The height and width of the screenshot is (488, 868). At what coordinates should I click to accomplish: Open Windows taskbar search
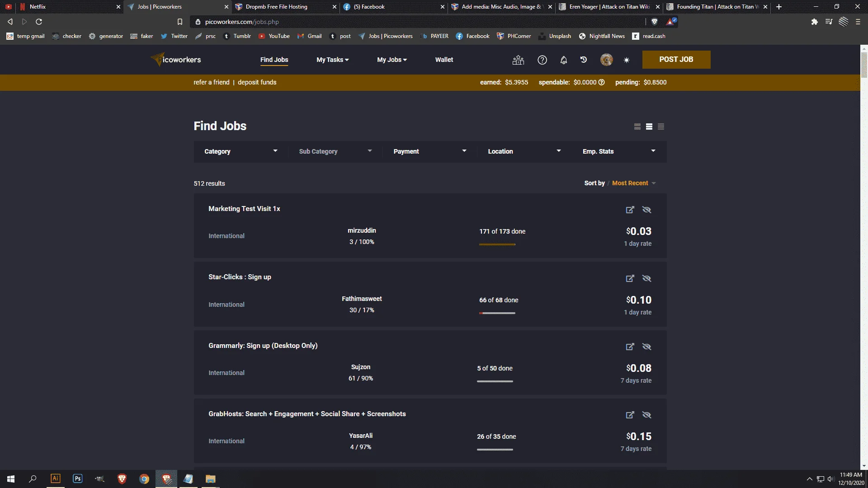pyautogui.click(x=33, y=479)
